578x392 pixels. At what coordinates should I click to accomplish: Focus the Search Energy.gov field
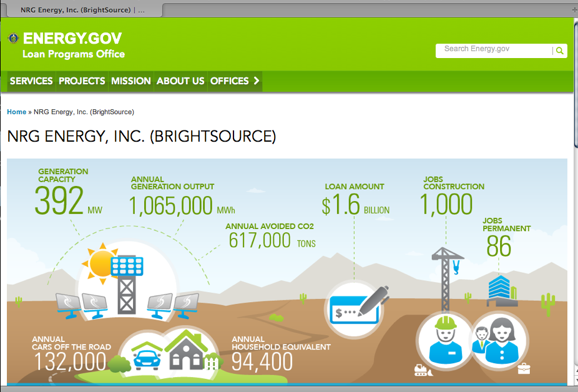[494, 51]
